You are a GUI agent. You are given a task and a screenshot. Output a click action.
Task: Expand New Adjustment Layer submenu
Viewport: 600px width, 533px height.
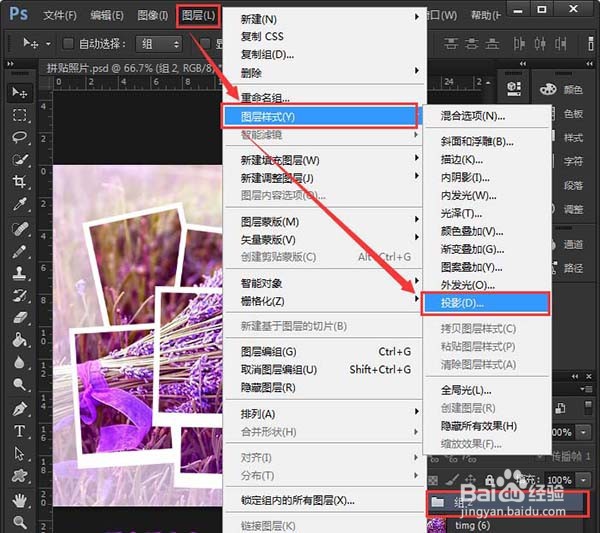pyautogui.click(x=416, y=176)
